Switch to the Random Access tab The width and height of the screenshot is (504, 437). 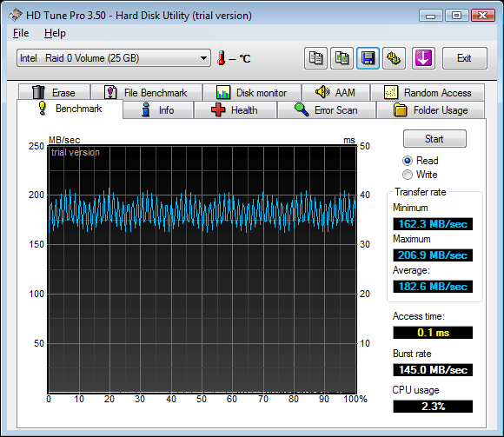point(428,93)
